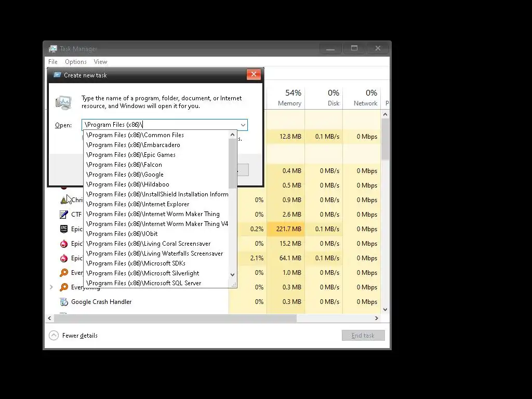Viewport: 532px width, 399px height.
Task: Click the Everything search icon with expand arrow
Action: tap(64, 287)
